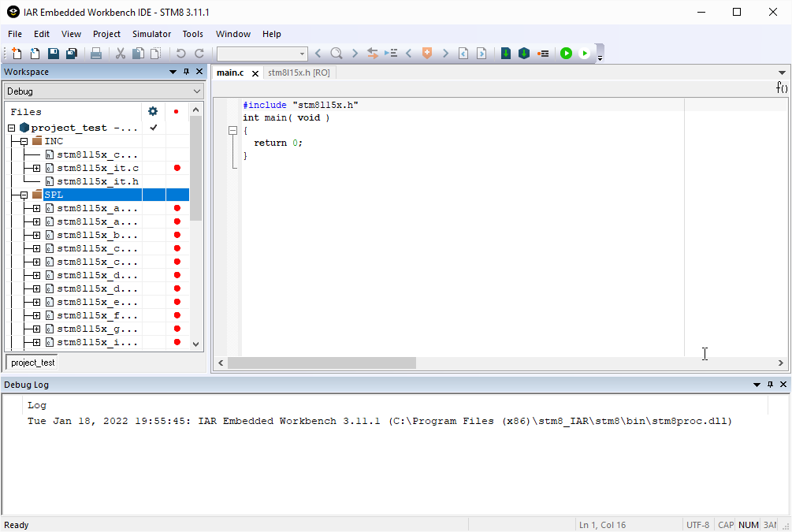Open the editor tab list dropdown arrow
Viewport: 792px width, 532px height.
(782, 73)
